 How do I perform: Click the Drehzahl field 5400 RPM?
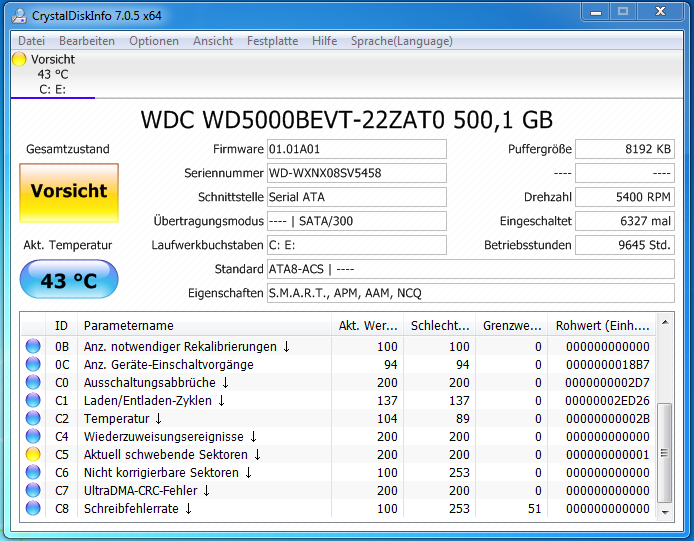click(x=625, y=197)
